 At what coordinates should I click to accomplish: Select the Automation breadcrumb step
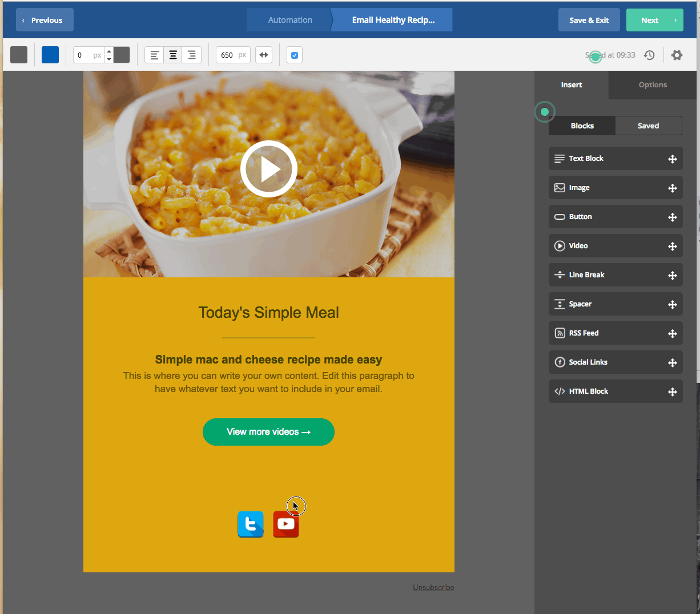pyautogui.click(x=290, y=20)
